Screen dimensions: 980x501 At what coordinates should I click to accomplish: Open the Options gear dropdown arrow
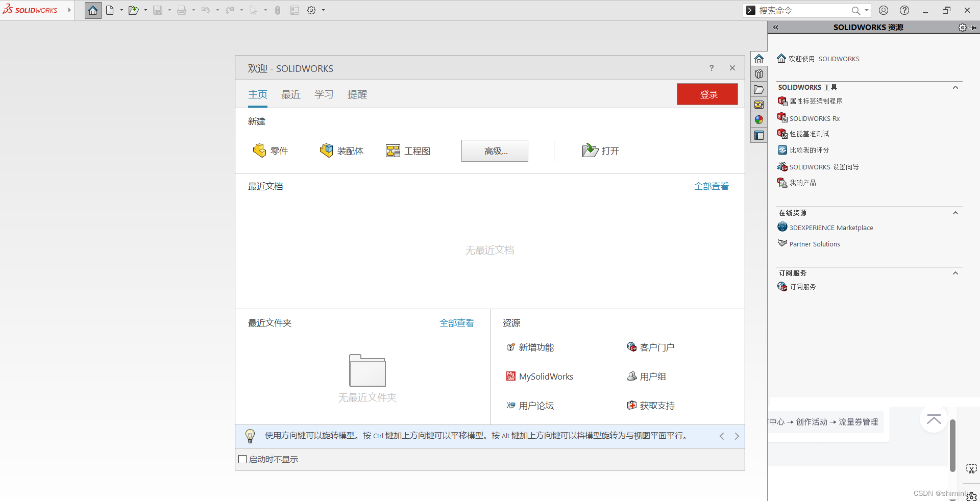323,10
